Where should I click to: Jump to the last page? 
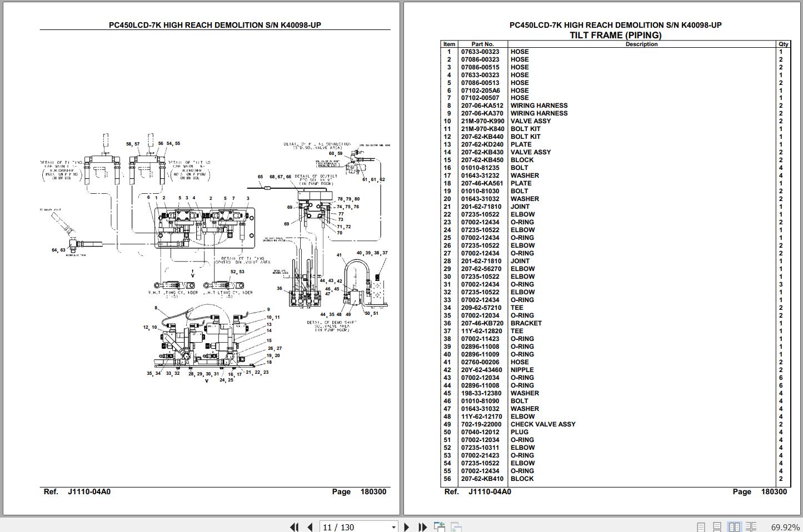click(x=422, y=527)
